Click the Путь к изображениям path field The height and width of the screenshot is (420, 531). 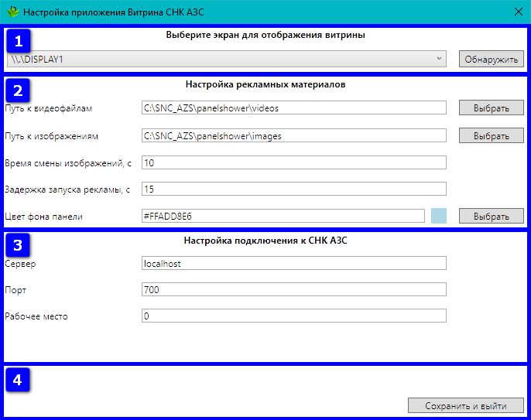click(x=294, y=135)
